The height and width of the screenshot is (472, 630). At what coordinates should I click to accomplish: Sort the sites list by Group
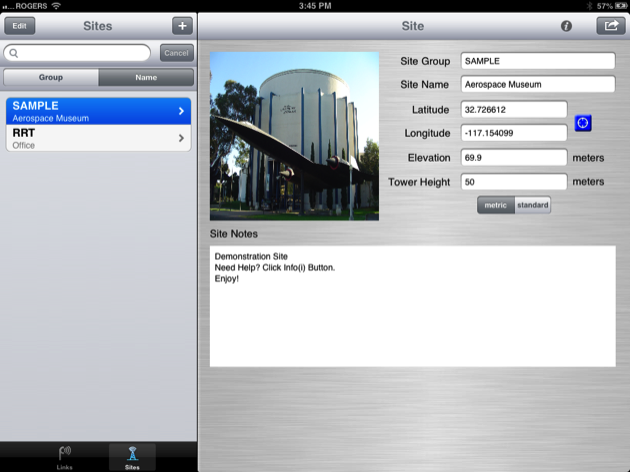click(x=51, y=77)
